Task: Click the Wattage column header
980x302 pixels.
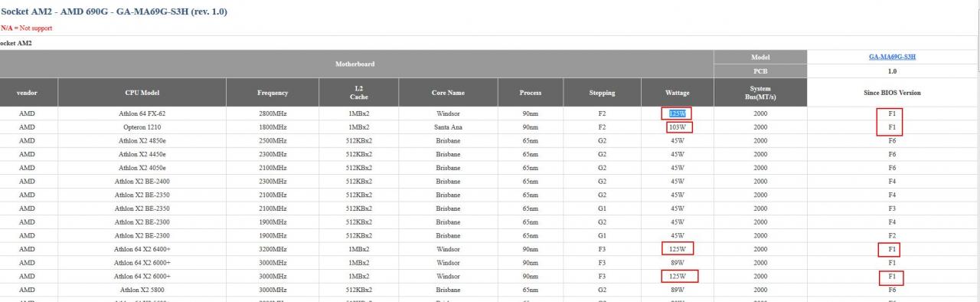Action: pyautogui.click(x=678, y=93)
